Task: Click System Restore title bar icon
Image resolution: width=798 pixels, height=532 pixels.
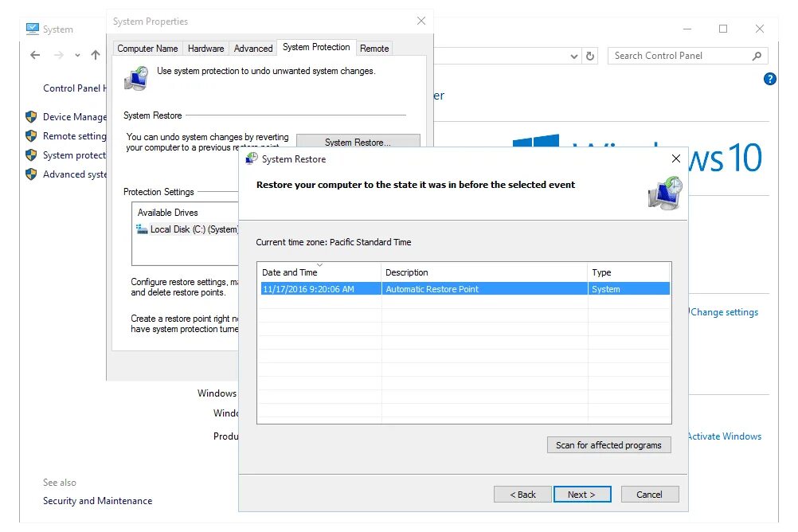Action: click(x=252, y=158)
